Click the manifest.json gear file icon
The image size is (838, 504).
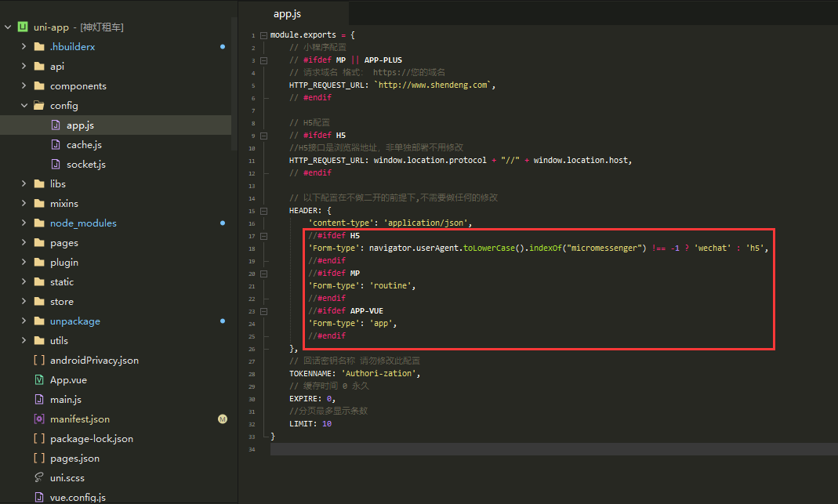38,419
